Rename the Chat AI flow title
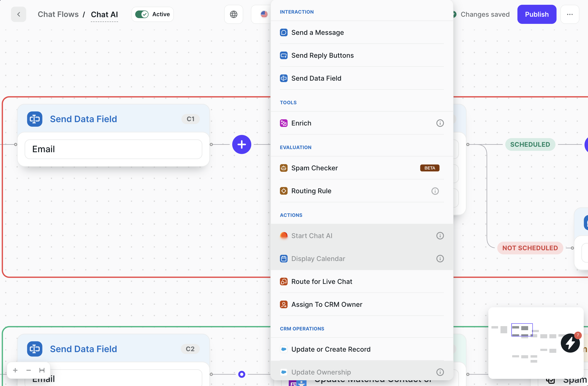 point(104,14)
